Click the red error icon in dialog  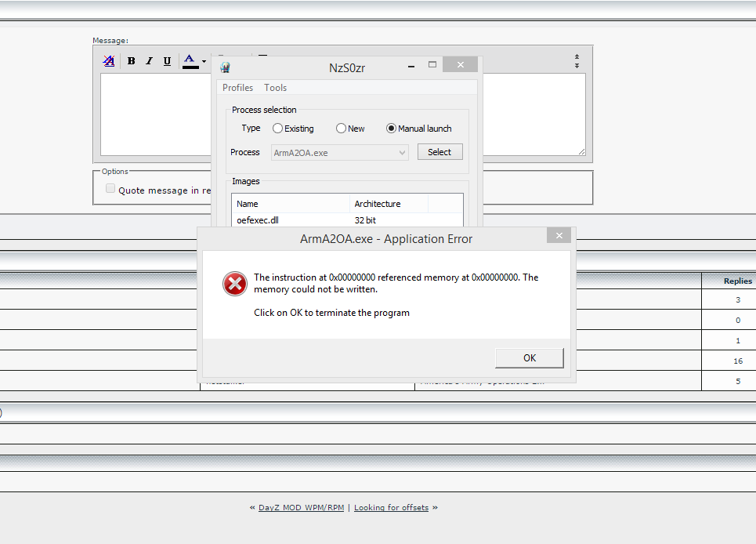pos(235,284)
